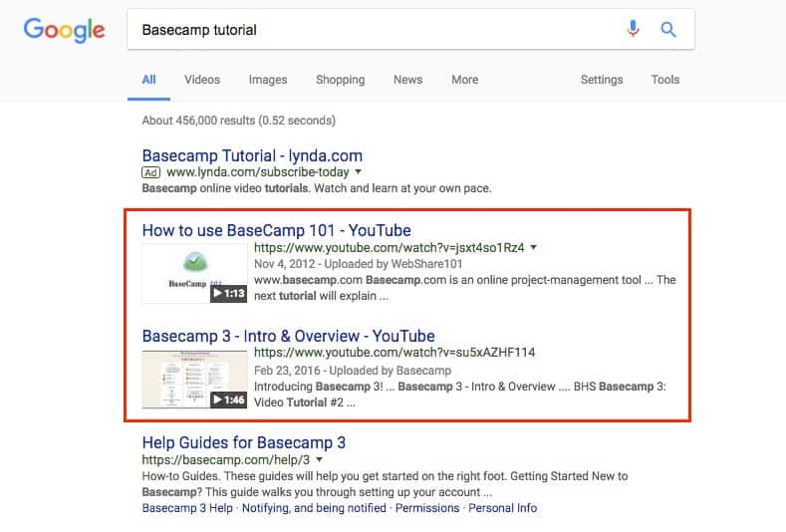Open Settings in search options

coord(602,80)
